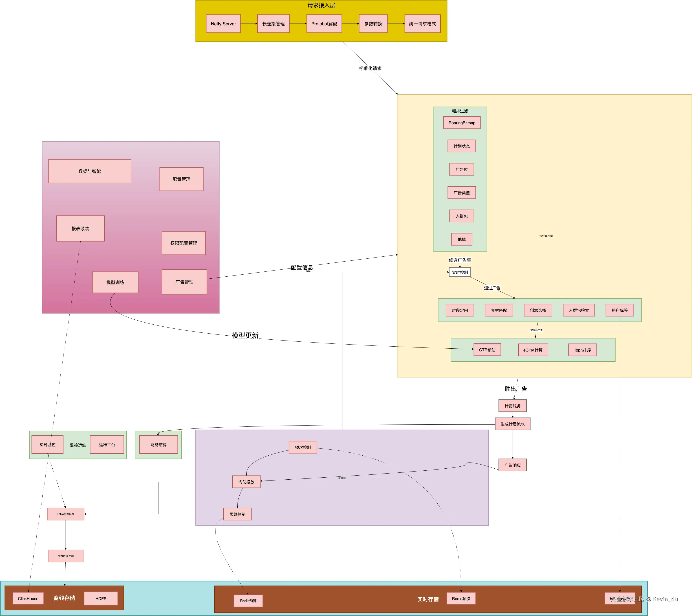Click the 长连接管理 box
The width and height of the screenshot is (692, 616).
click(273, 24)
